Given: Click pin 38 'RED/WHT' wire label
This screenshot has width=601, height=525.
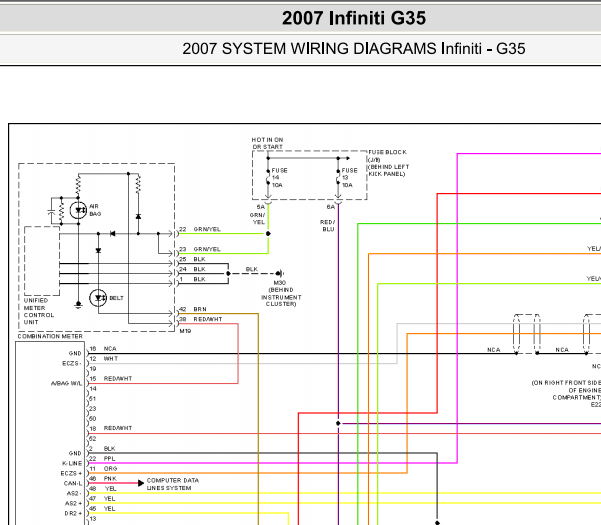Looking at the screenshot, I should (208, 319).
